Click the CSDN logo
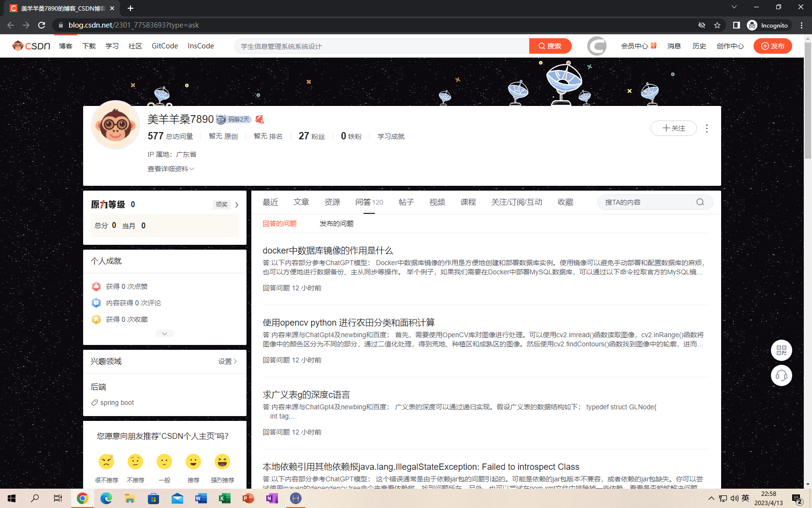The height and width of the screenshot is (508, 812). [x=31, y=46]
